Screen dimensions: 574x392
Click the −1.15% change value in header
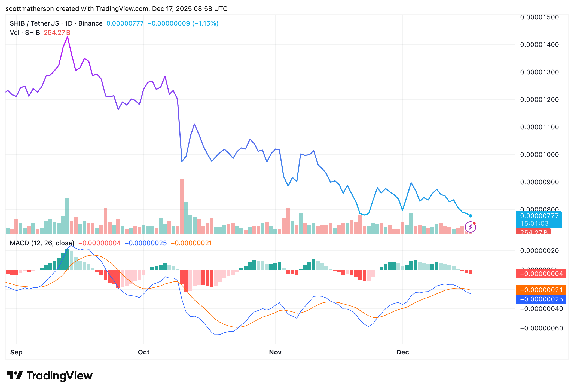(x=205, y=23)
